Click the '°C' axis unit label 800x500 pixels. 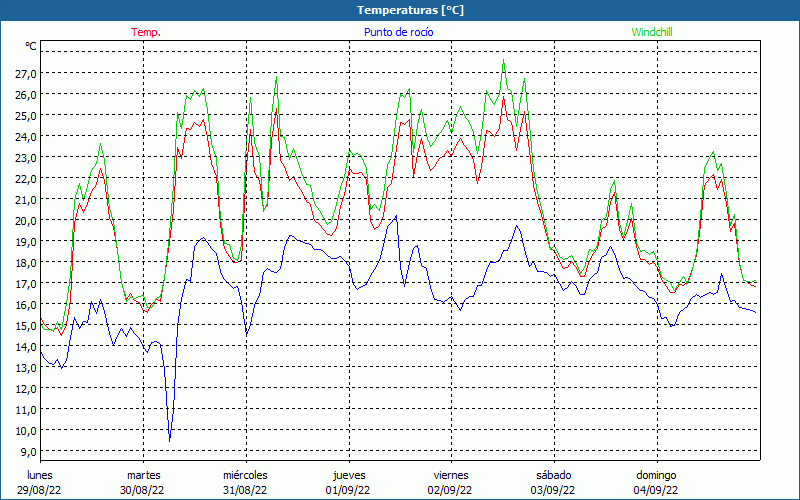click(x=31, y=46)
